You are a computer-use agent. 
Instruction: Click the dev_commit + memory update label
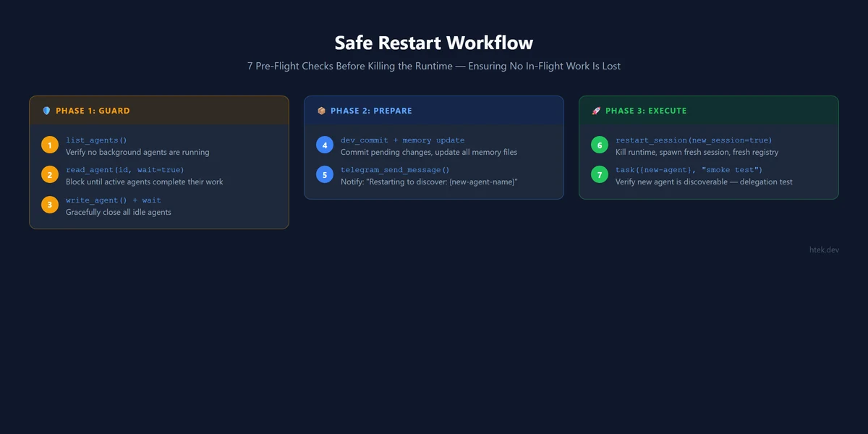(403, 140)
